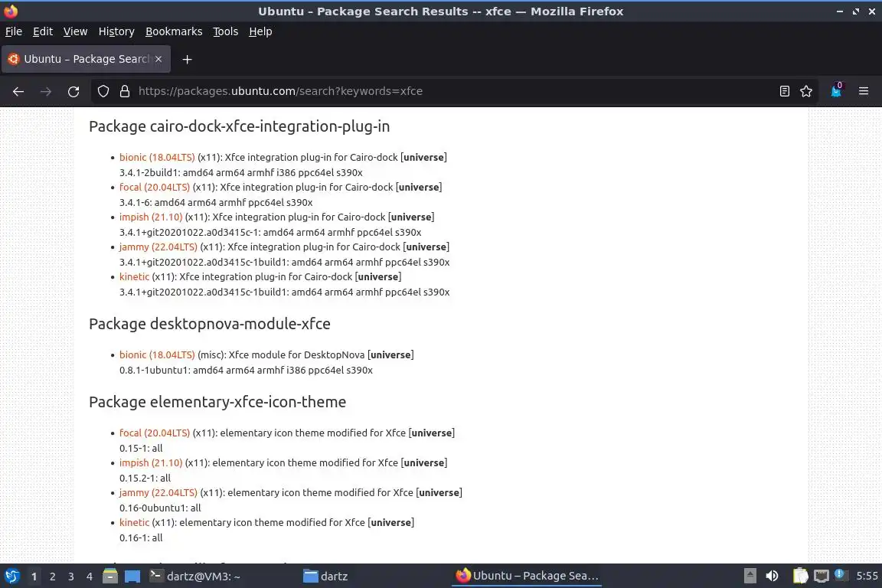Switch to workspace 2
This screenshot has height=588, width=882.
click(52, 577)
